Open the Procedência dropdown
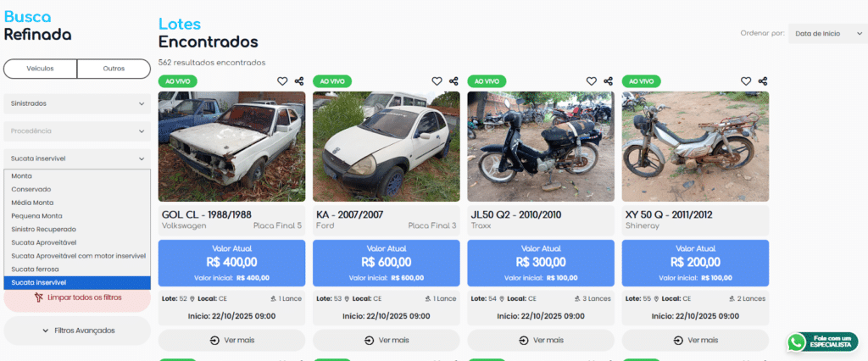This screenshot has height=361, width=868. 77,131
